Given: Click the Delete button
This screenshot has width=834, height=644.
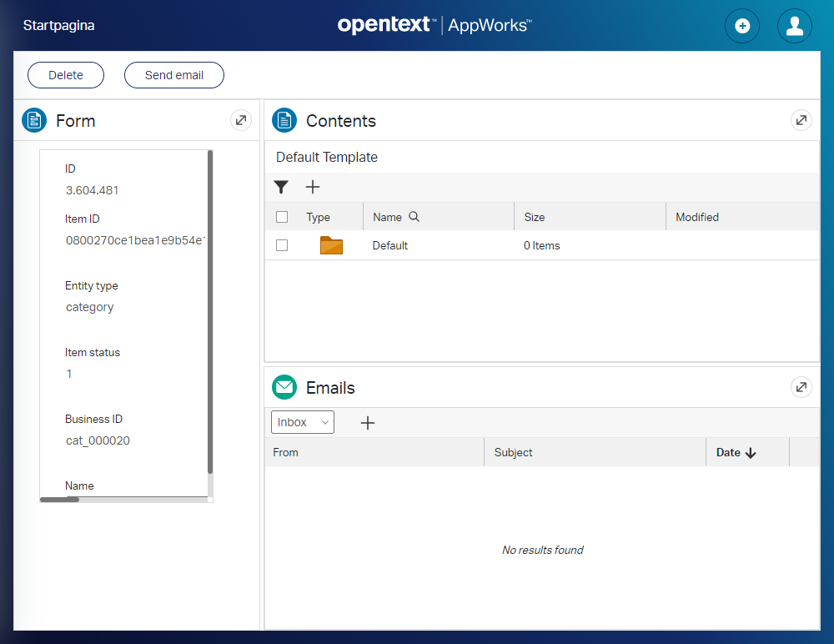Looking at the screenshot, I should coord(66,75).
